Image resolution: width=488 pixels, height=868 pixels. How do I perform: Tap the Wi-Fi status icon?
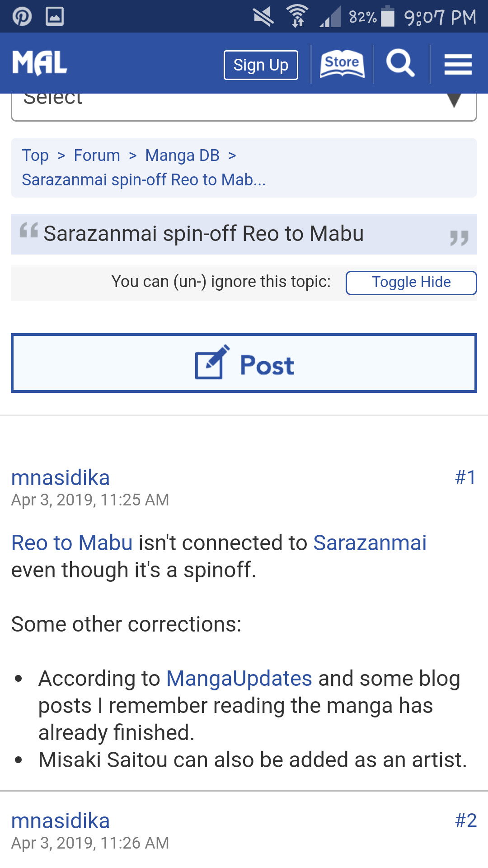click(297, 17)
